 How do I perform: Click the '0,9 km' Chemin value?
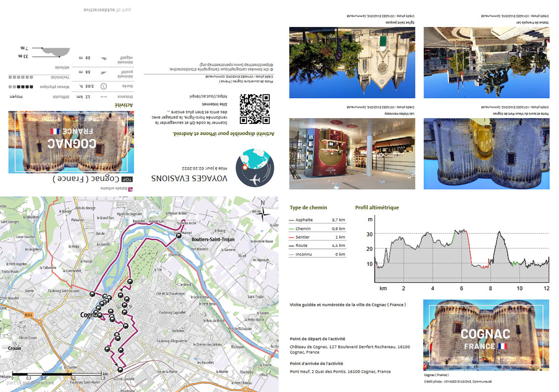pyautogui.click(x=338, y=228)
